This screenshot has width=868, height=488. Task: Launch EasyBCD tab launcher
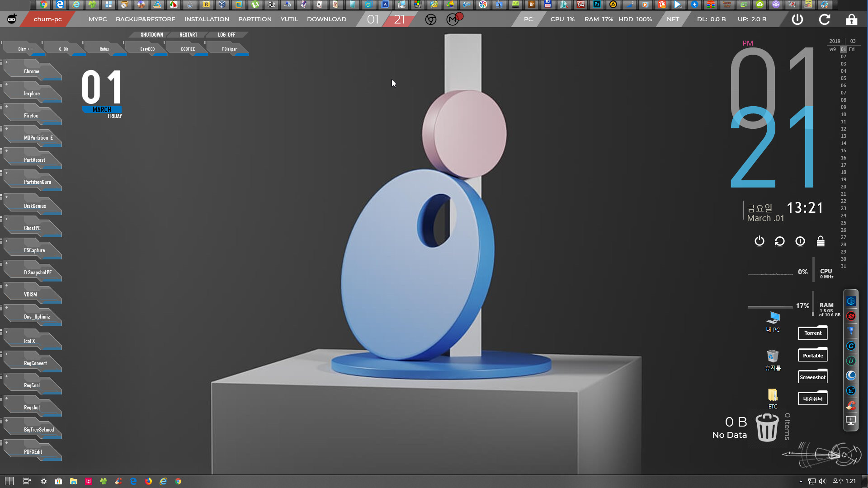147,49
